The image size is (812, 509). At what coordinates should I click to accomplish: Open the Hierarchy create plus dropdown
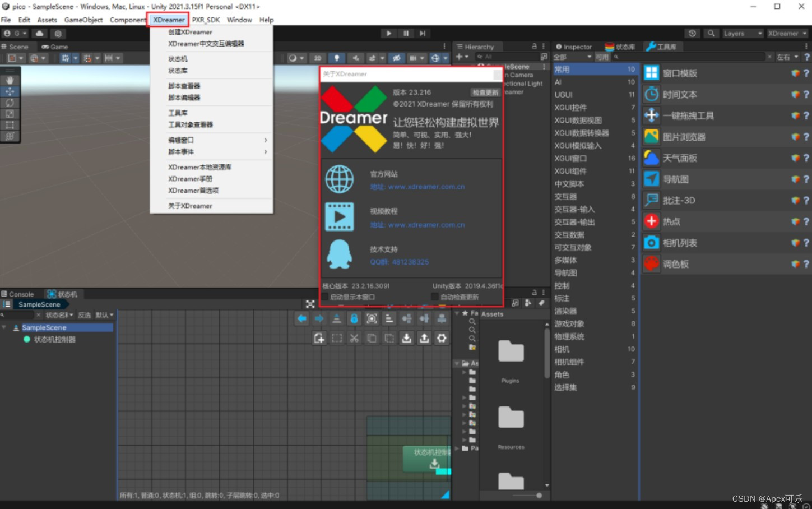[461, 57]
